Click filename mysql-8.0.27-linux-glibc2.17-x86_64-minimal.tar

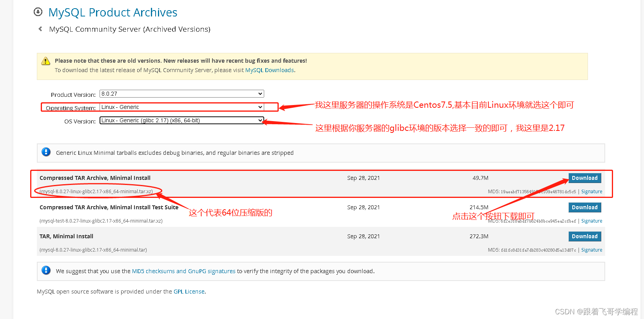93,250
